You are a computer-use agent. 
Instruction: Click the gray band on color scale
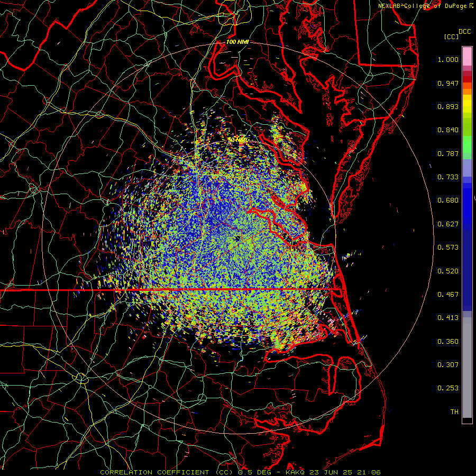click(x=467, y=368)
